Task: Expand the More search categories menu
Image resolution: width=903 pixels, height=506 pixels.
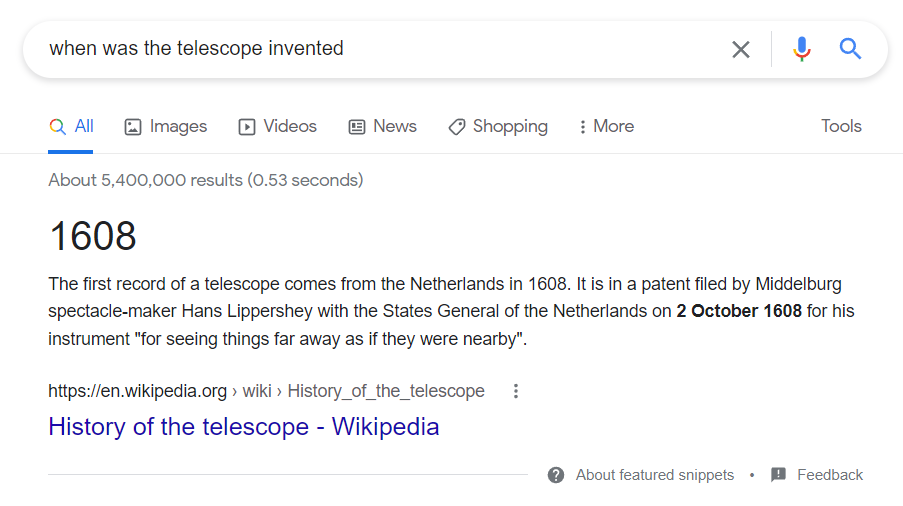Action: pos(606,127)
